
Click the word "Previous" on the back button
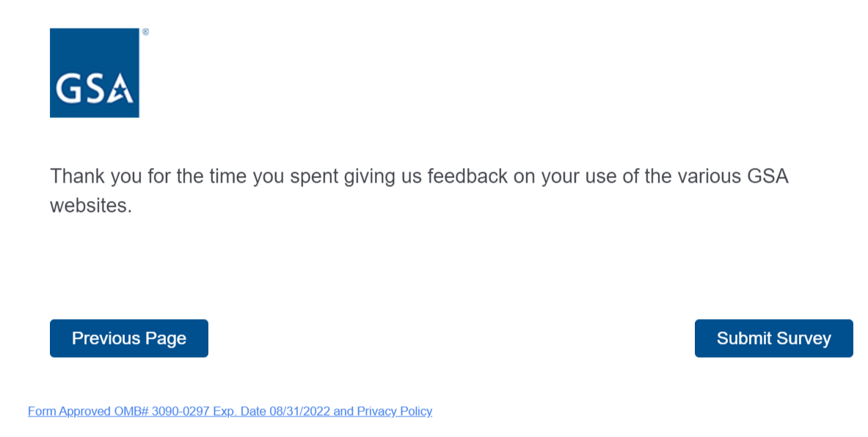(105, 338)
